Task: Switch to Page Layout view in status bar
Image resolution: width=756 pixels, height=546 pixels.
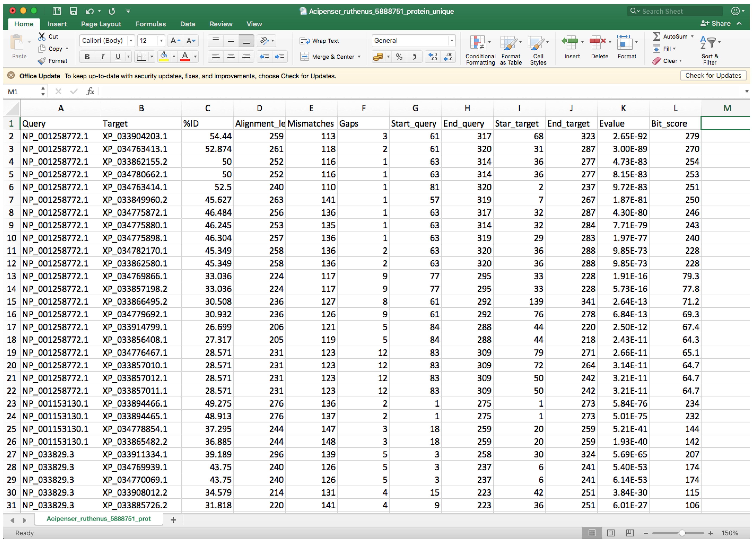Action: coord(611,533)
